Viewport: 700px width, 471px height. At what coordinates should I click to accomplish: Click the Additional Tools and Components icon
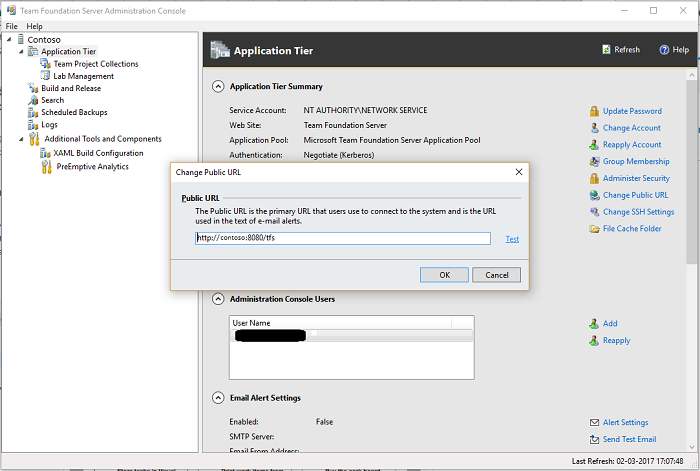(34, 139)
